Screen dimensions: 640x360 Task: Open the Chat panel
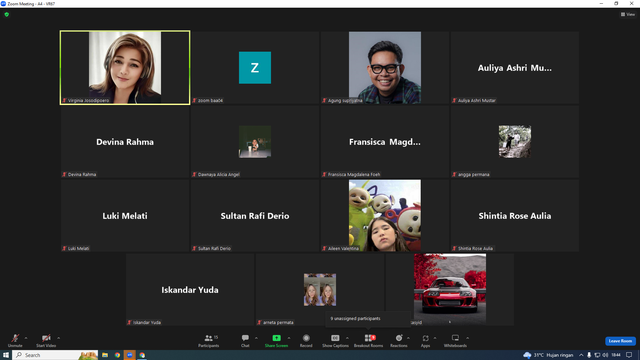245,340
